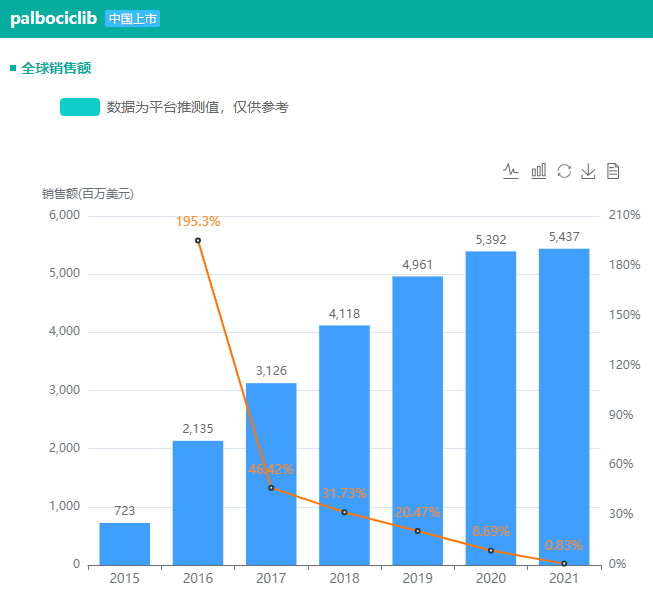Image resolution: width=653 pixels, height=604 pixels.
Task: Click legend text 数据为平台推测值，仅供参考
Action: (x=197, y=107)
